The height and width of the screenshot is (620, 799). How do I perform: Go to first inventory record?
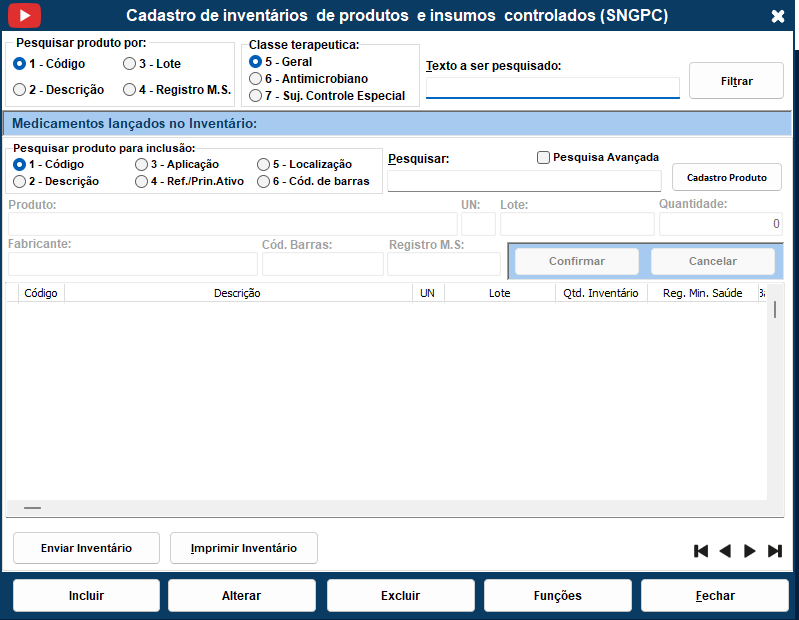pyautogui.click(x=701, y=551)
